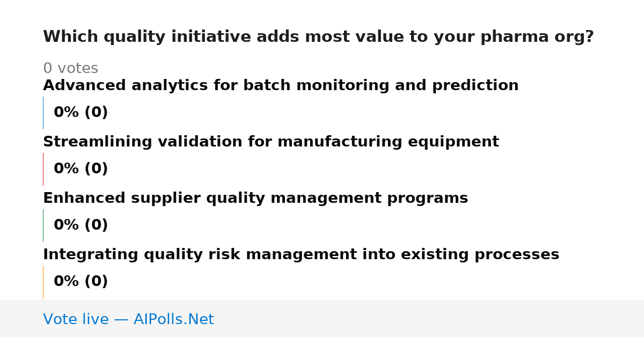Select Integrating quality risk management option
644x337 pixels.
pos(301,255)
